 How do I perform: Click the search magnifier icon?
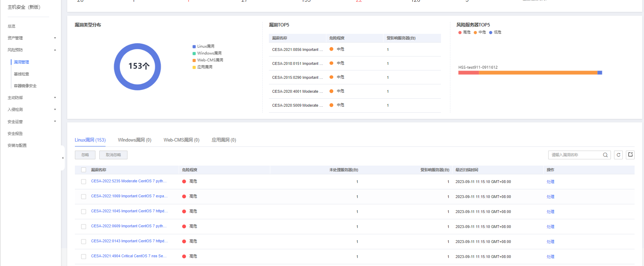point(605,155)
